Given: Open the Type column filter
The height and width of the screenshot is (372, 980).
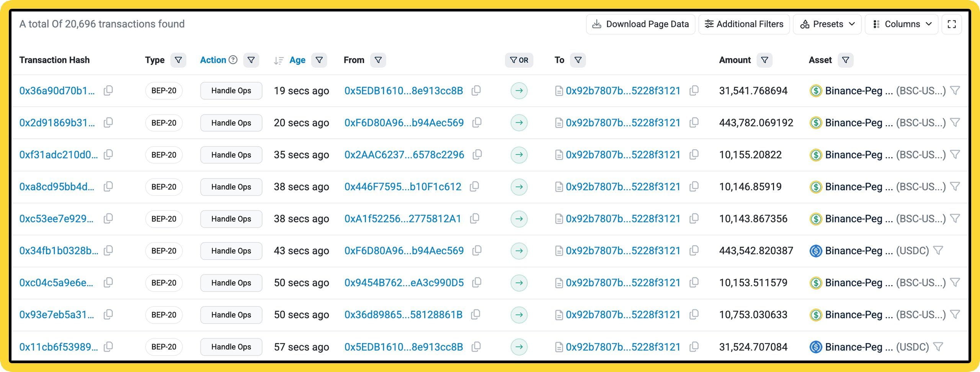Looking at the screenshot, I should coord(178,60).
